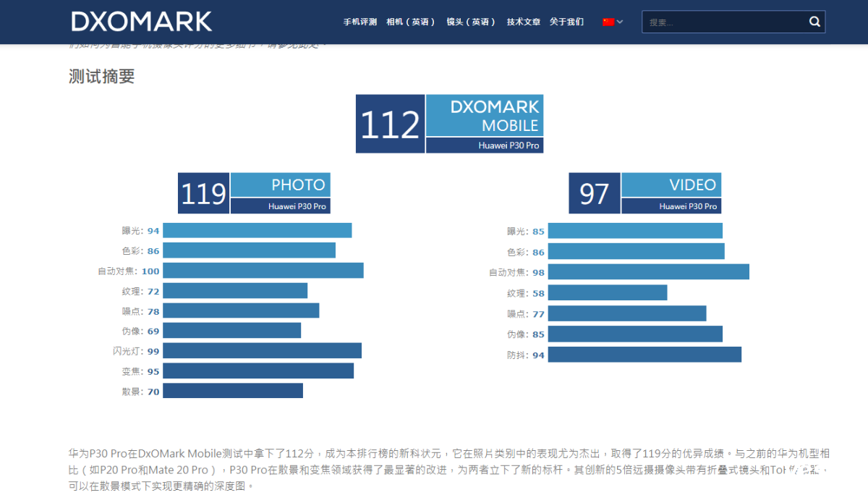Click the video 噪点 score bar

click(627, 313)
